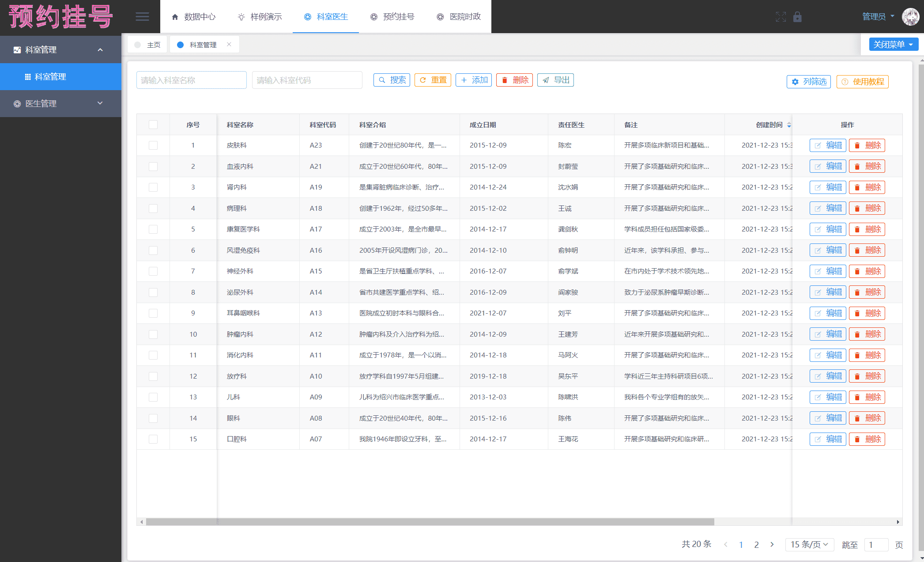Check the row for 康复医学科

[x=153, y=229]
